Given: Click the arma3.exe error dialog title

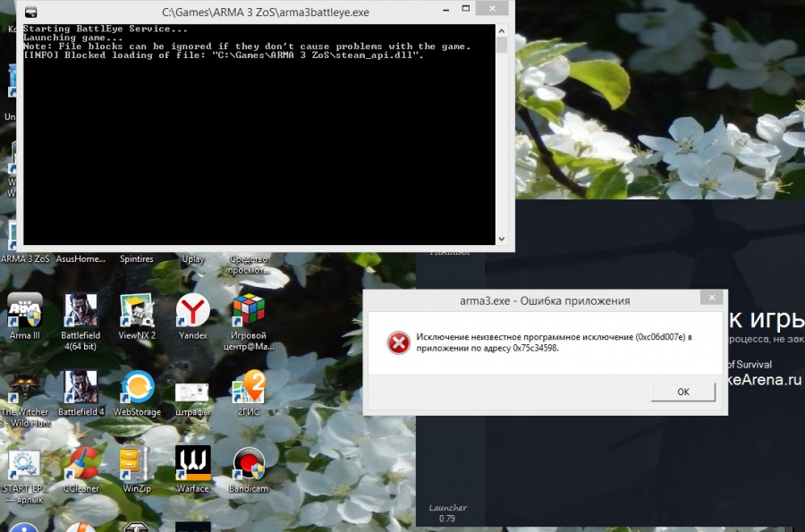Looking at the screenshot, I should (545, 300).
